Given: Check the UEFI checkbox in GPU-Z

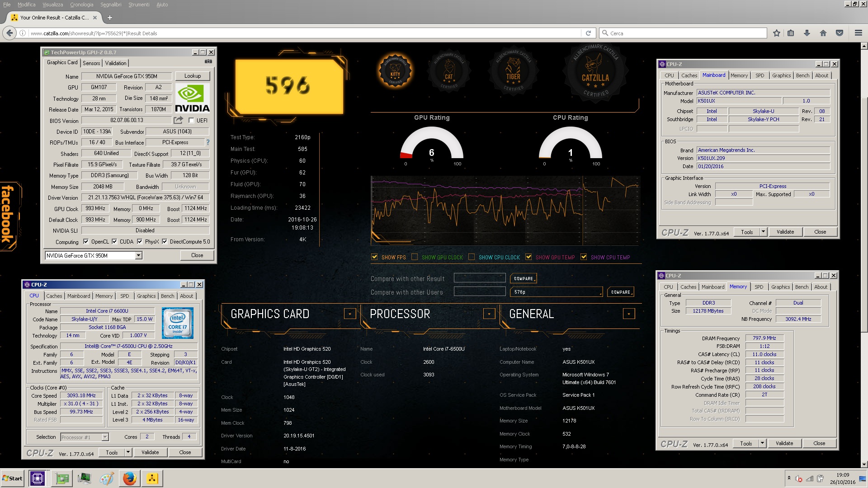Looking at the screenshot, I should [x=191, y=120].
